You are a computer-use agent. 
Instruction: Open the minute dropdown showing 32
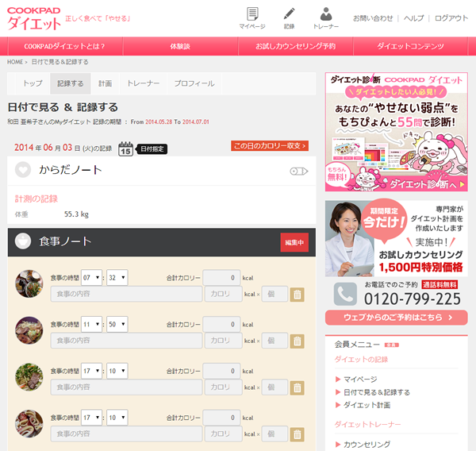coord(117,278)
